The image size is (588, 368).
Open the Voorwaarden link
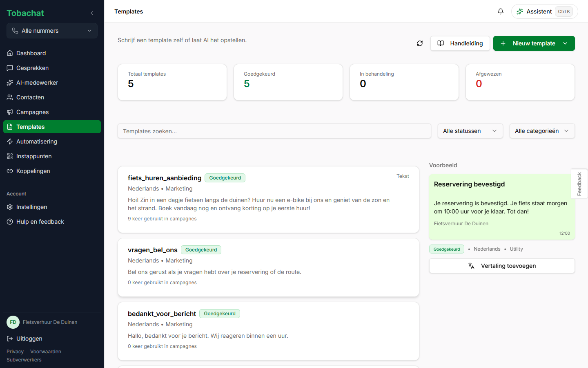(x=46, y=352)
